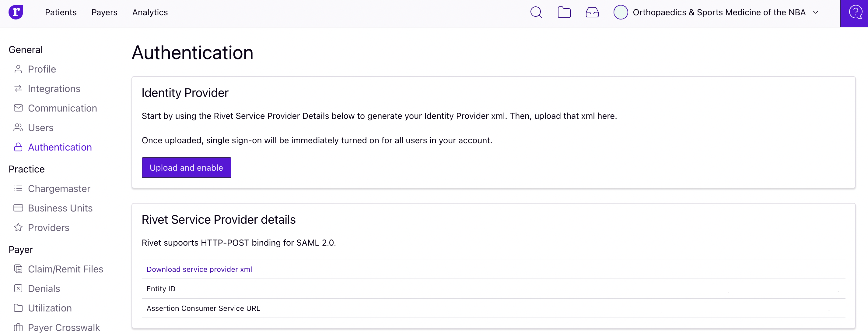Click the Chargemaster list icon
Screen dimensions: 868x334
(18, 189)
